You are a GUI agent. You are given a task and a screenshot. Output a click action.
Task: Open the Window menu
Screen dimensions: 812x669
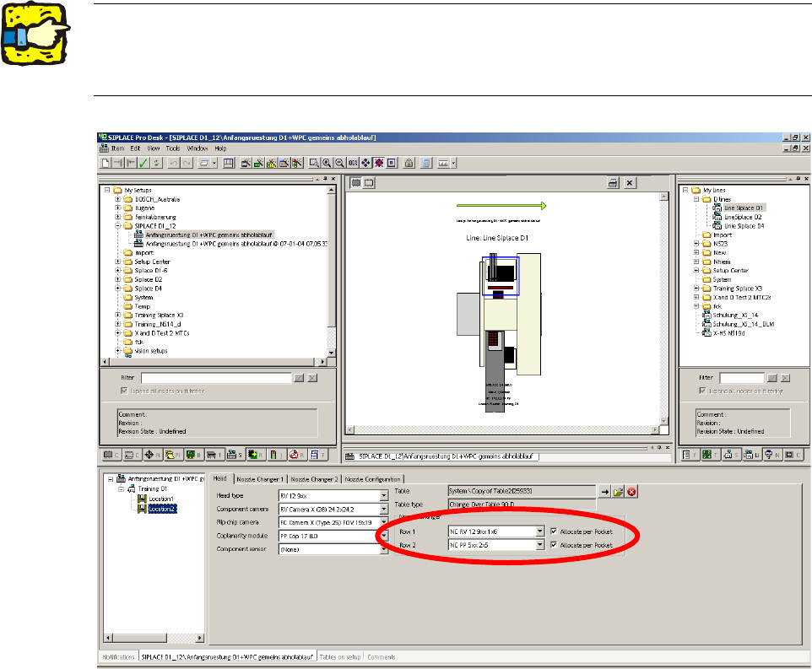pos(198,148)
